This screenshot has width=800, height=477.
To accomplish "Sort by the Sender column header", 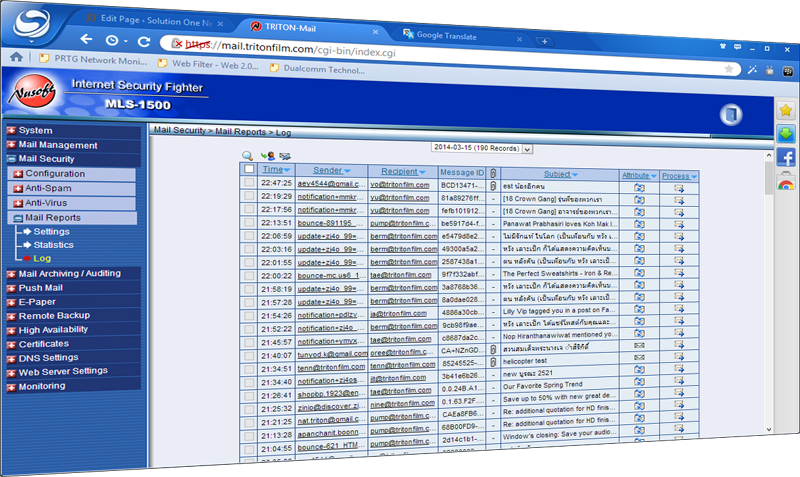I will tap(332, 170).
